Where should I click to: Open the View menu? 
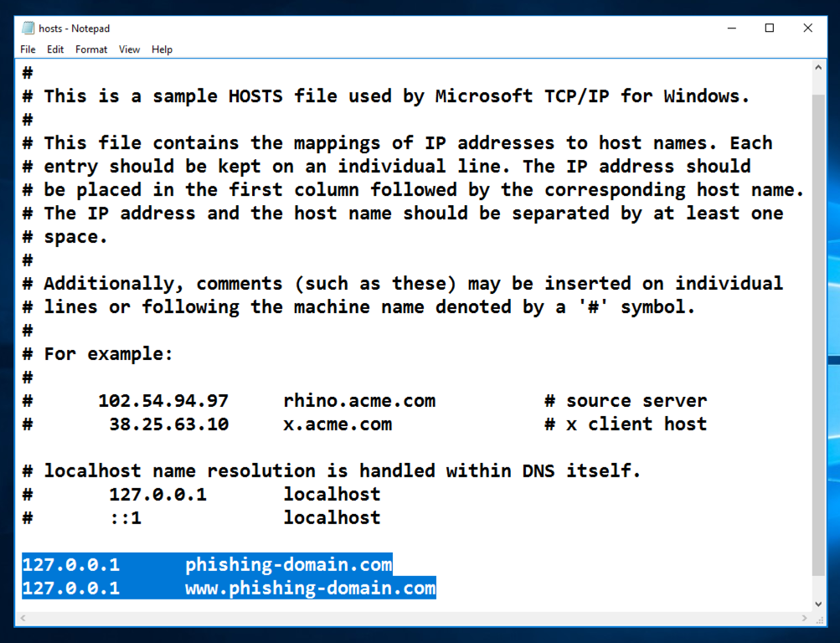point(129,49)
